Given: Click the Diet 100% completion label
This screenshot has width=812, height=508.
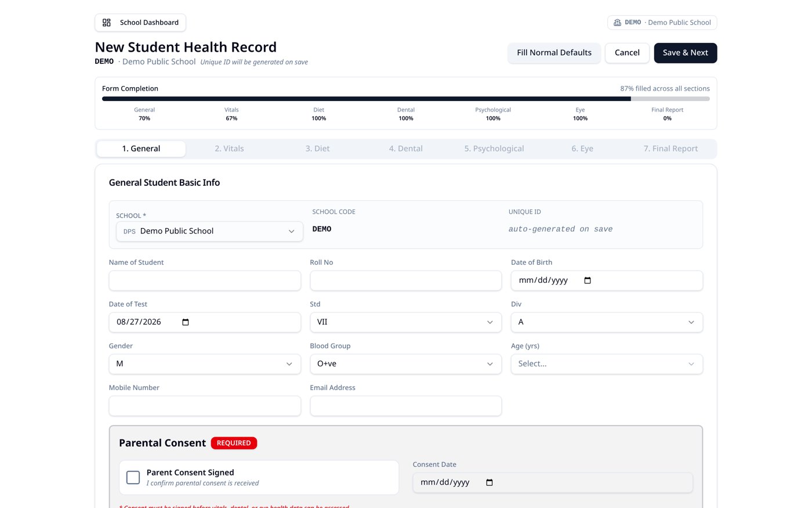Looking at the screenshot, I should click(x=318, y=114).
